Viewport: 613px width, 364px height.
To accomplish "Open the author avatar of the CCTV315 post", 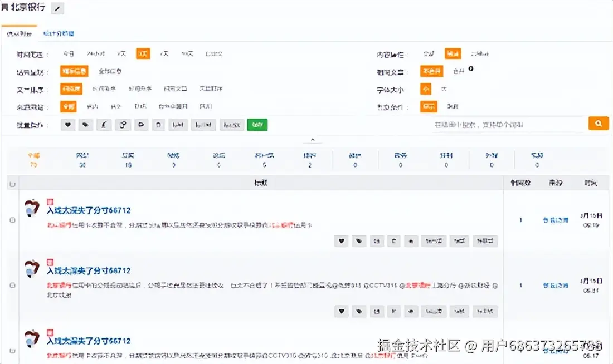I will tap(32, 268).
